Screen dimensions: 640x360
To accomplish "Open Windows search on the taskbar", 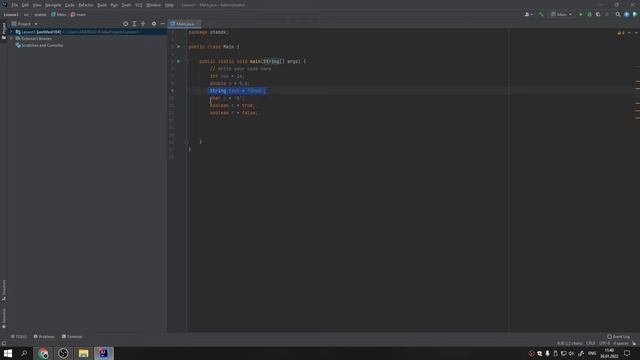I will coord(24,353).
